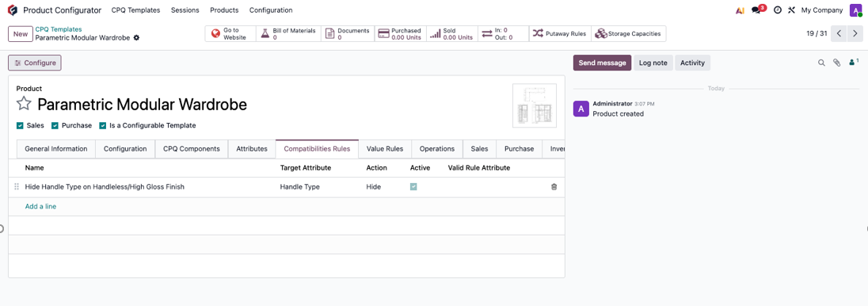This screenshot has height=306, width=868.
Task: Click the Administrator avatar in chatter
Action: (581, 109)
